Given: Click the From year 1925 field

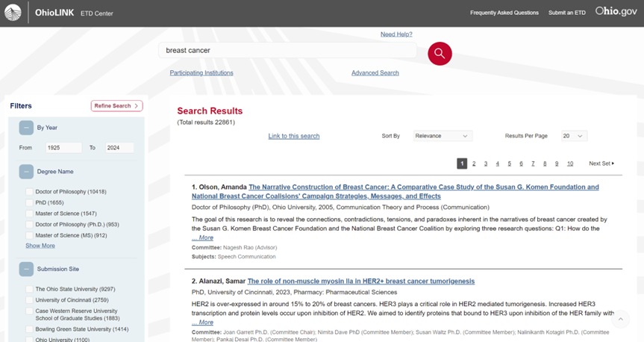Looking at the screenshot, I should pos(63,148).
